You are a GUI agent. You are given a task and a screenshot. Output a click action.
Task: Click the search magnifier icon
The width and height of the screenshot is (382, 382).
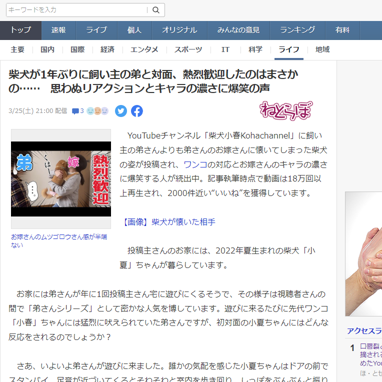pos(156,10)
